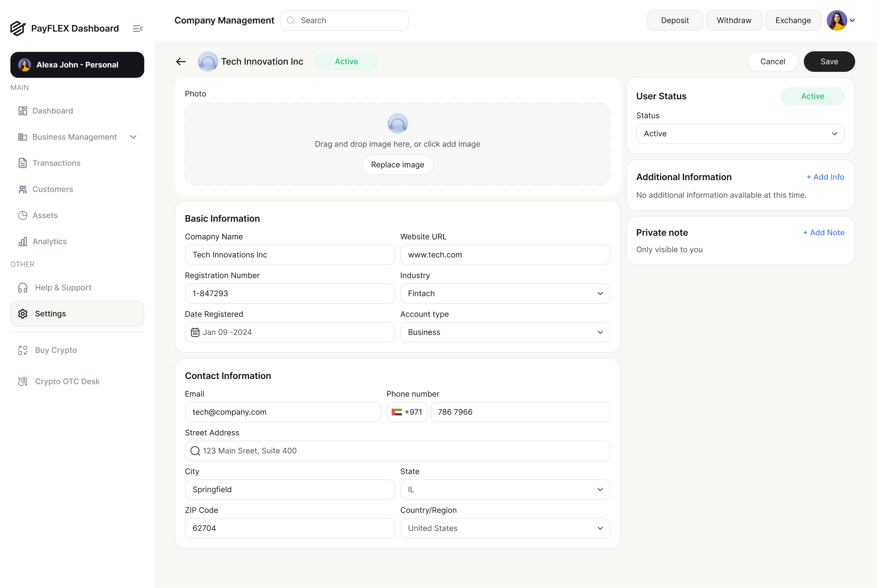Click the Dashboard grid icon in sidebar
The height and width of the screenshot is (588, 877).
point(22,111)
